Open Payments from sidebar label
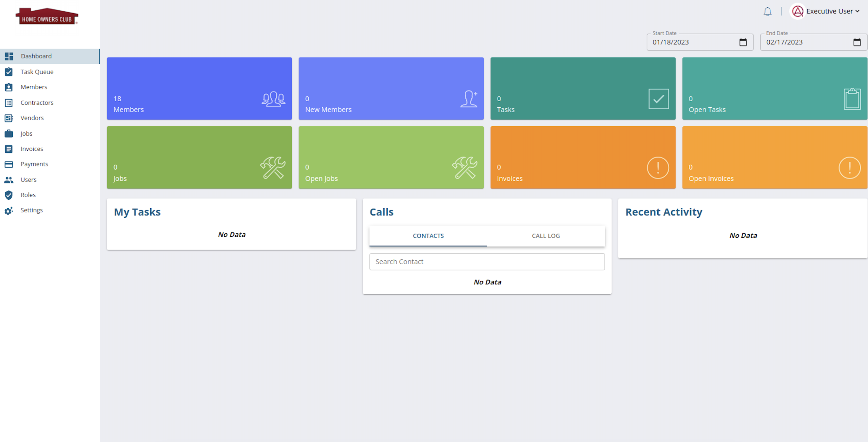 (x=34, y=164)
